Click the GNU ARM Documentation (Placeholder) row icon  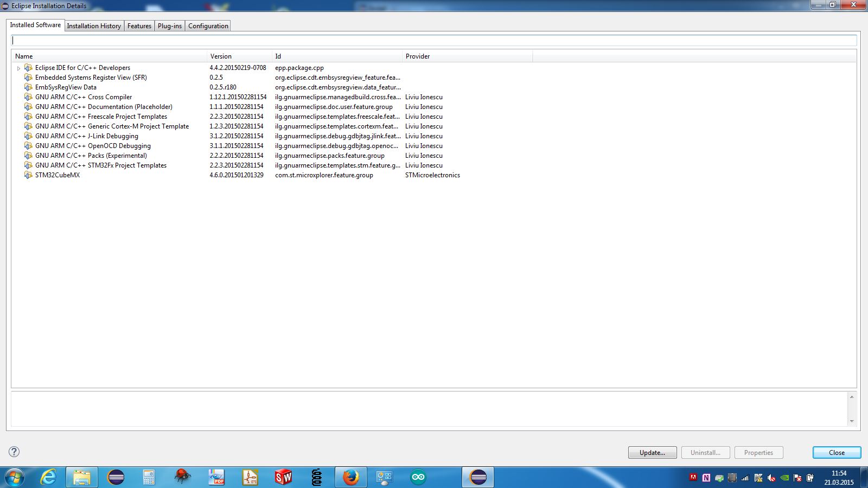click(x=28, y=107)
